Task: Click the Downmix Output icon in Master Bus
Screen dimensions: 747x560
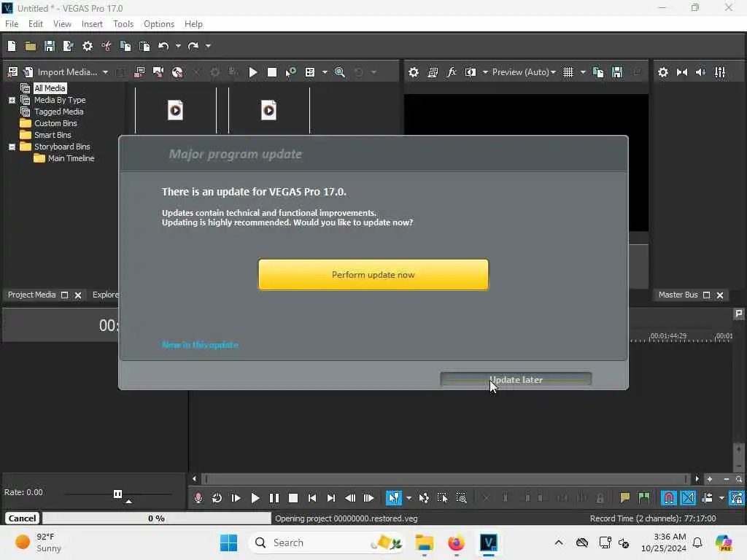Action: pos(682,72)
